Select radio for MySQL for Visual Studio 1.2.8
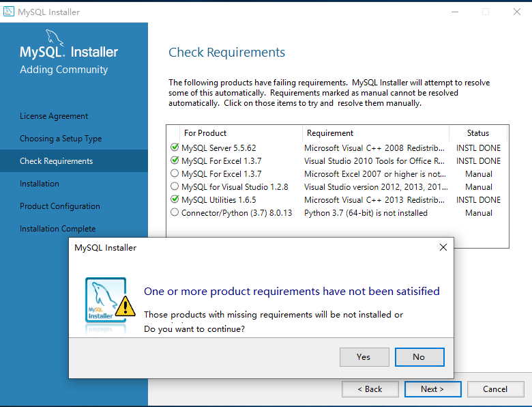The image size is (532, 407). [x=175, y=186]
